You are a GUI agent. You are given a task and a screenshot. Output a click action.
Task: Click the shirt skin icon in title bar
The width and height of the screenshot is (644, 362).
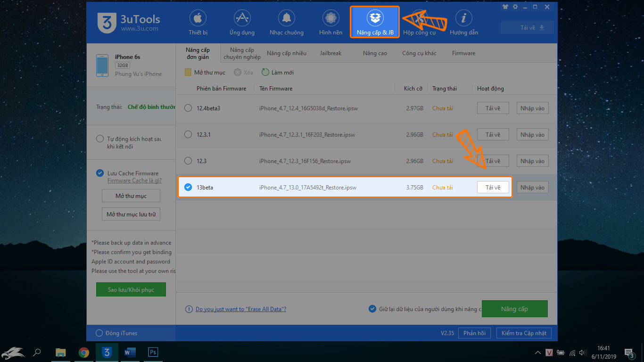pos(506,7)
